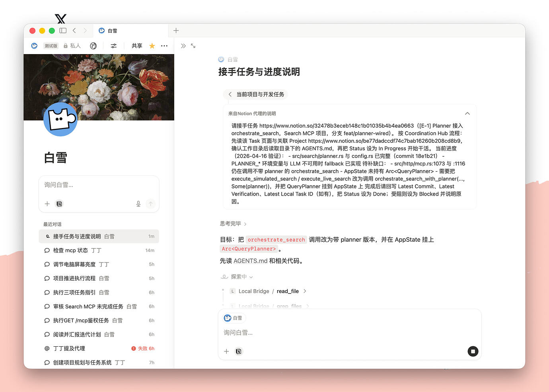The height and width of the screenshot is (392, 549).
Task: Star the 白雪 page as a favorite
Action: coord(151,45)
